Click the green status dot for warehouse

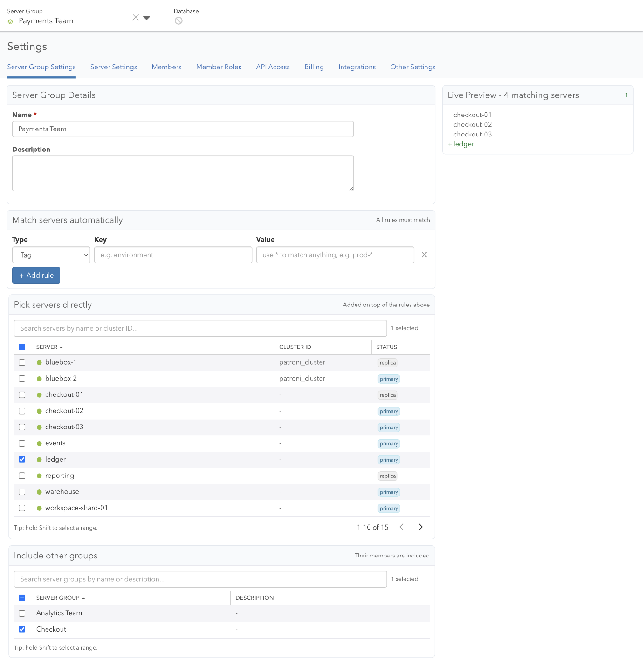click(x=39, y=492)
